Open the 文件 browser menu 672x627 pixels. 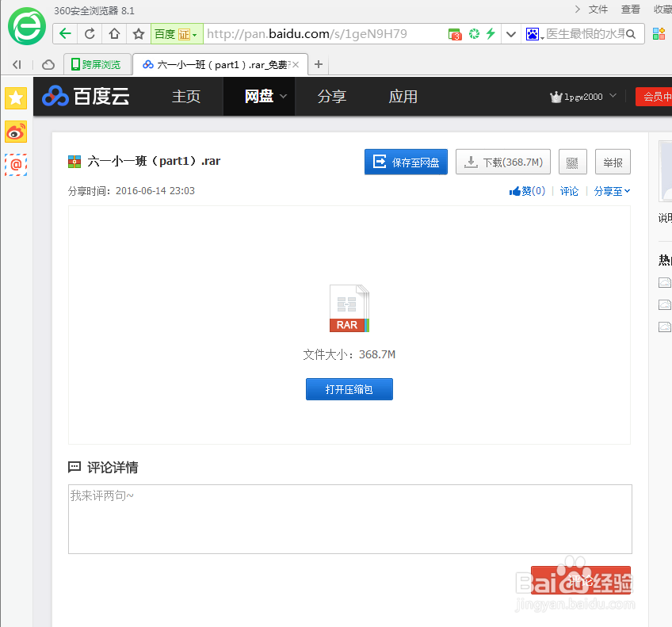pyautogui.click(x=598, y=9)
